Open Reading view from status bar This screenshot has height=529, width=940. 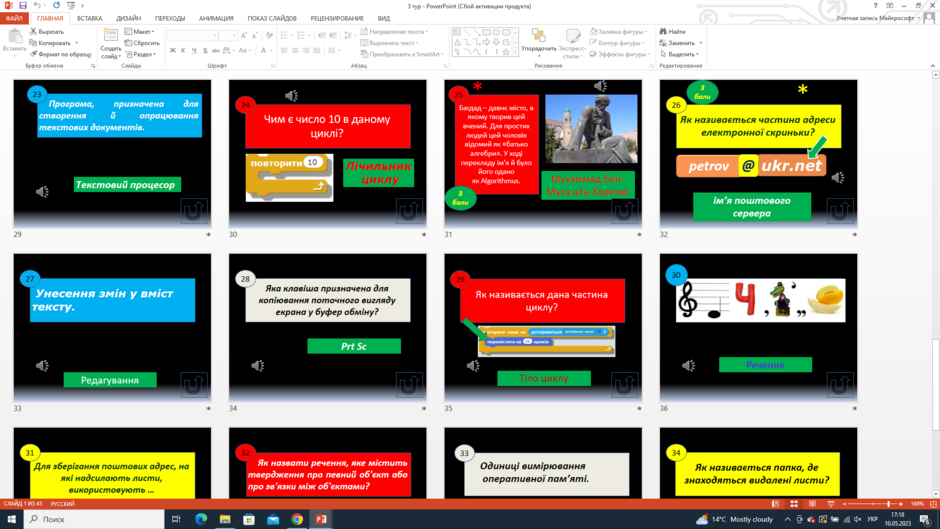812,504
